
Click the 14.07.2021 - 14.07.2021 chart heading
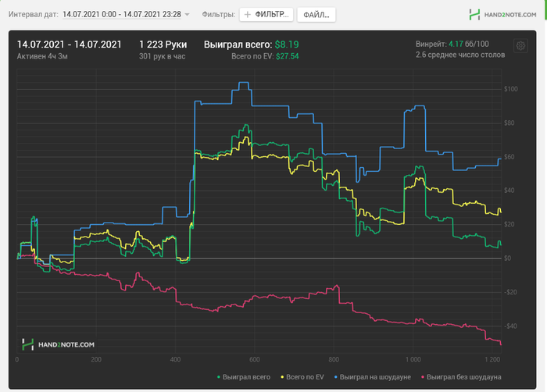[69, 45]
